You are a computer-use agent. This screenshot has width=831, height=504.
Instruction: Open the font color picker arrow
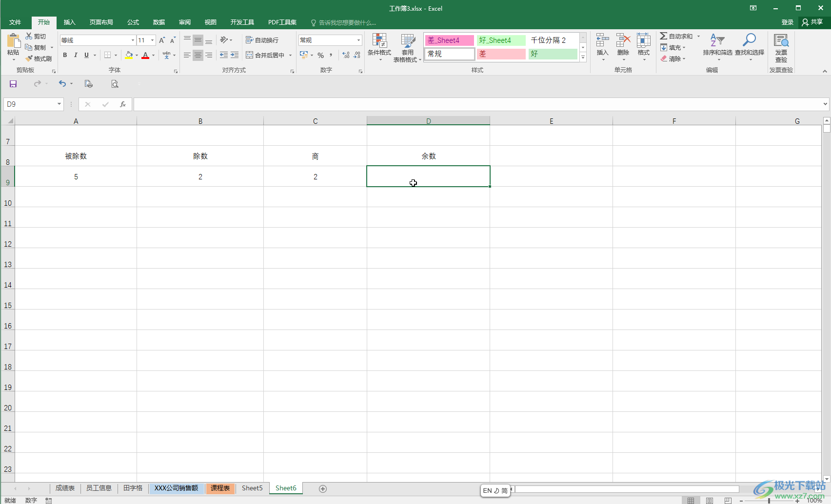[153, 55]
